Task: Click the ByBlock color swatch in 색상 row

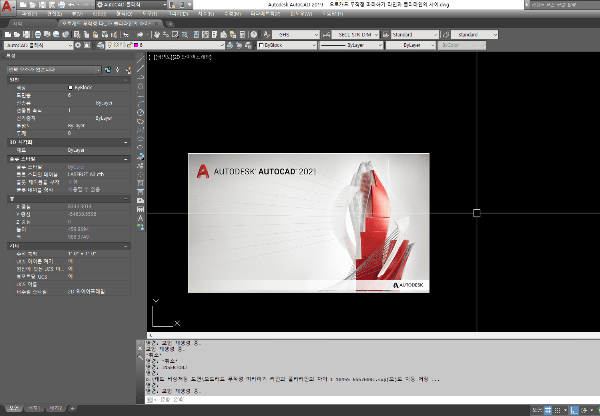Action: [x=70, y=88]
